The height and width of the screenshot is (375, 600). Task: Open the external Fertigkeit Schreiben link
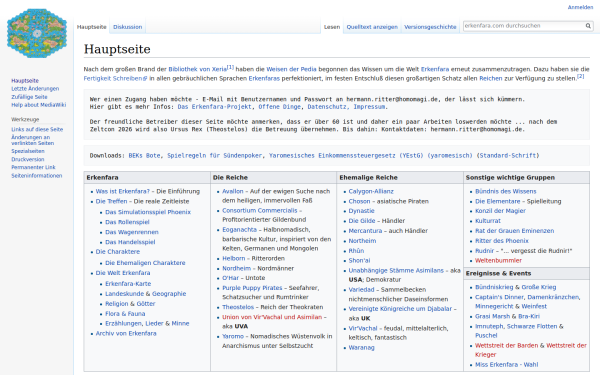pos(115,78)
